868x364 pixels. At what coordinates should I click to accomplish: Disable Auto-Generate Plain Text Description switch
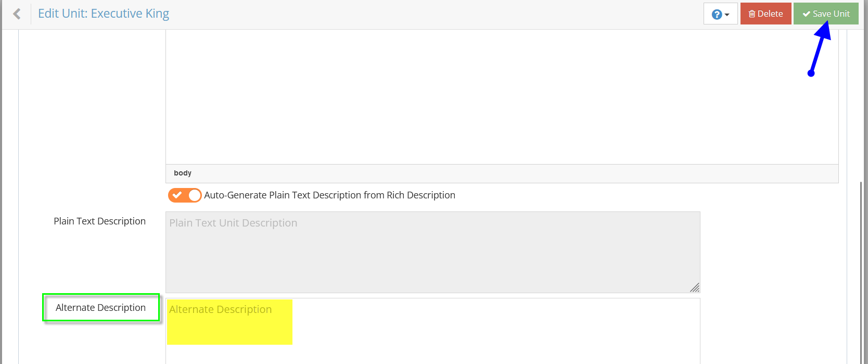(x=185, y=195)
